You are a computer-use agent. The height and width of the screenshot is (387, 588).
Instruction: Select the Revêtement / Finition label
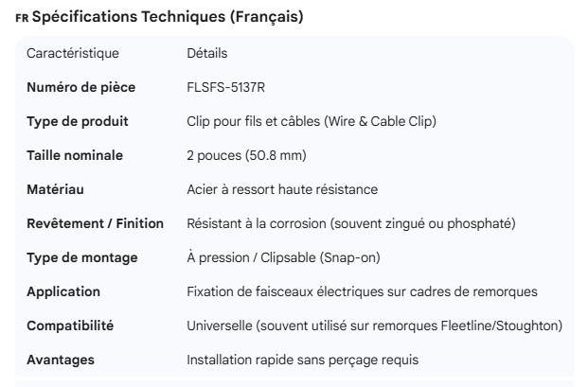95,223
